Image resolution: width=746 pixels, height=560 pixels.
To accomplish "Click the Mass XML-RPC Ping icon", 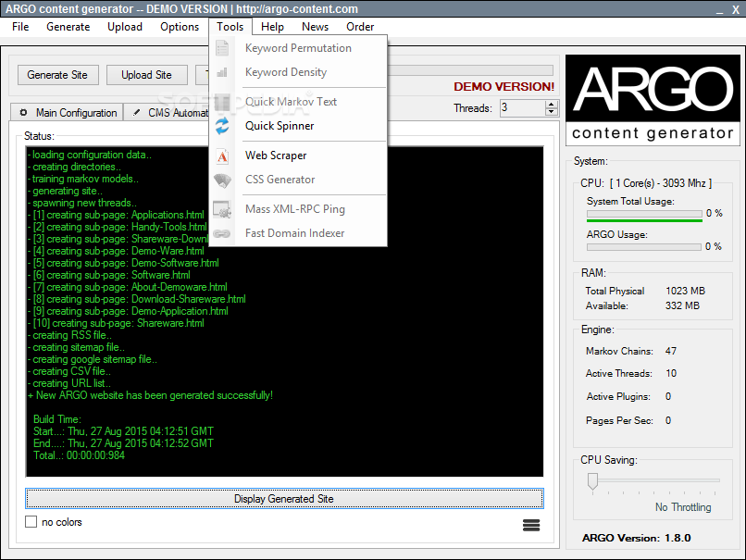I will click(x=222, y=209).
